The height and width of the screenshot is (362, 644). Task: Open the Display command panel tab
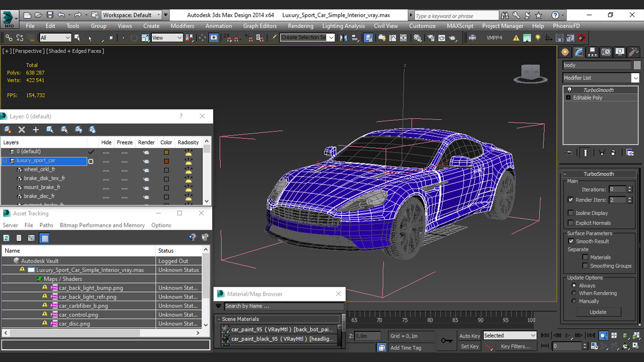pos(620,52)
